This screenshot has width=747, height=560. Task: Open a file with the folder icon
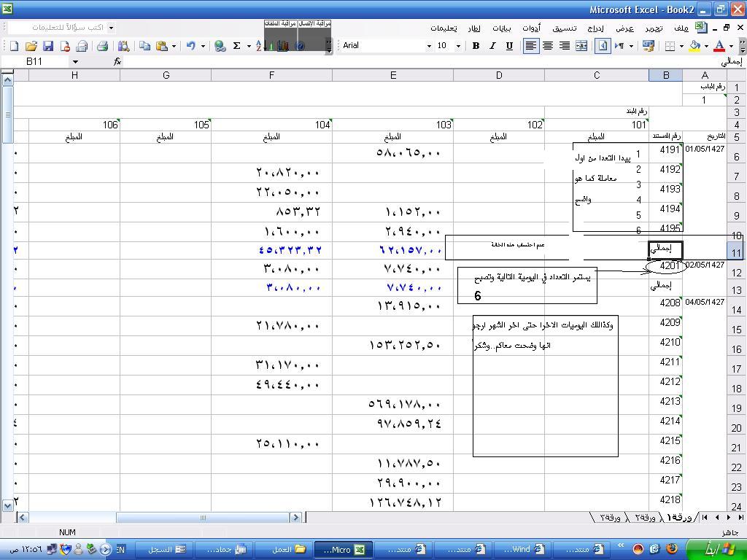point(31,46)
